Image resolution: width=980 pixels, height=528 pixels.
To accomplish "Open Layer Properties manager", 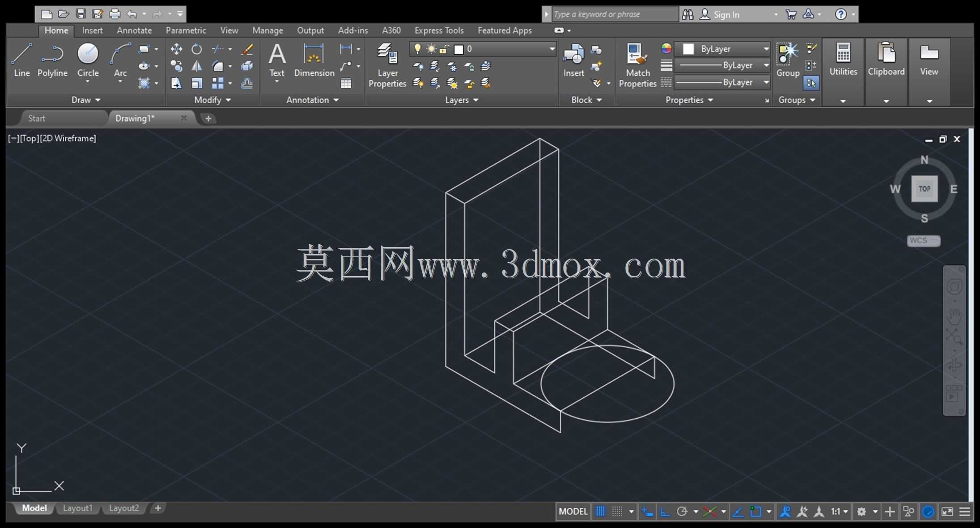I will point(387,65).
